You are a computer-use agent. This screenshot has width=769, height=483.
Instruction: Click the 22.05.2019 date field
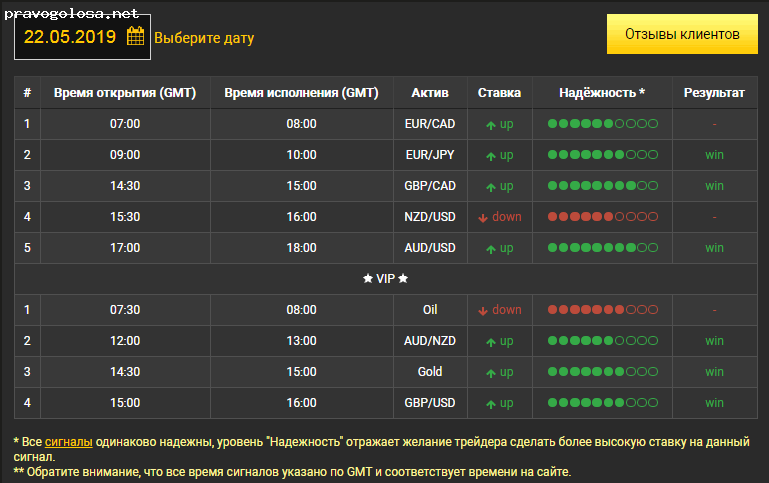tap(82, 37)
